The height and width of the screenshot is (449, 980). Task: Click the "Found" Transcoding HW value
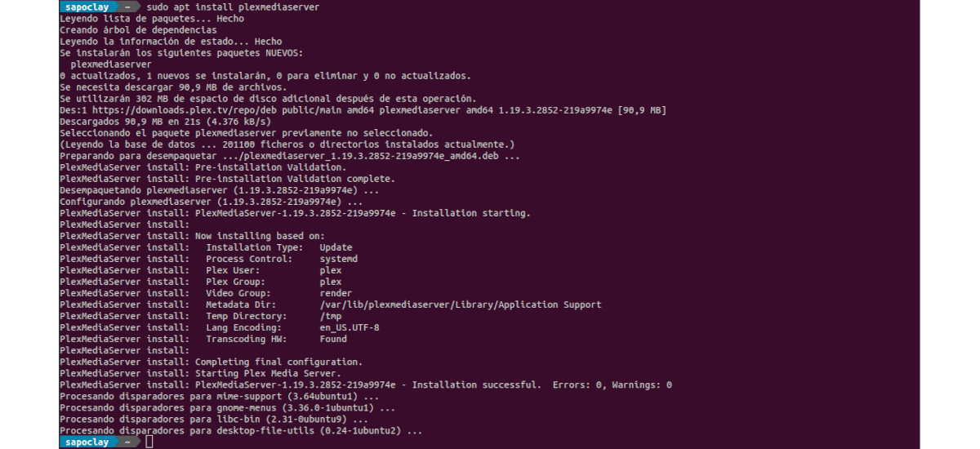tap(332, 339)
